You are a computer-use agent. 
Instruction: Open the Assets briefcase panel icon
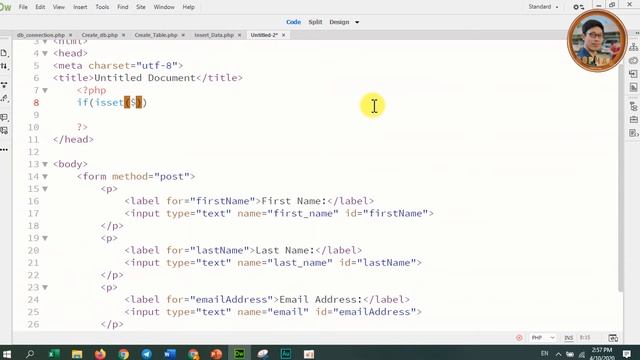633,120
